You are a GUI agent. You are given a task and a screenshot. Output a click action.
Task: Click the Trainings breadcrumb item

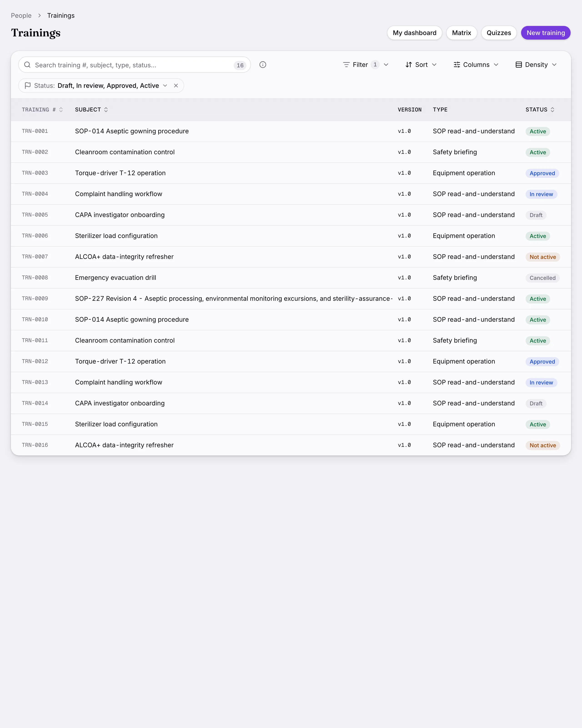pos(61,15)
